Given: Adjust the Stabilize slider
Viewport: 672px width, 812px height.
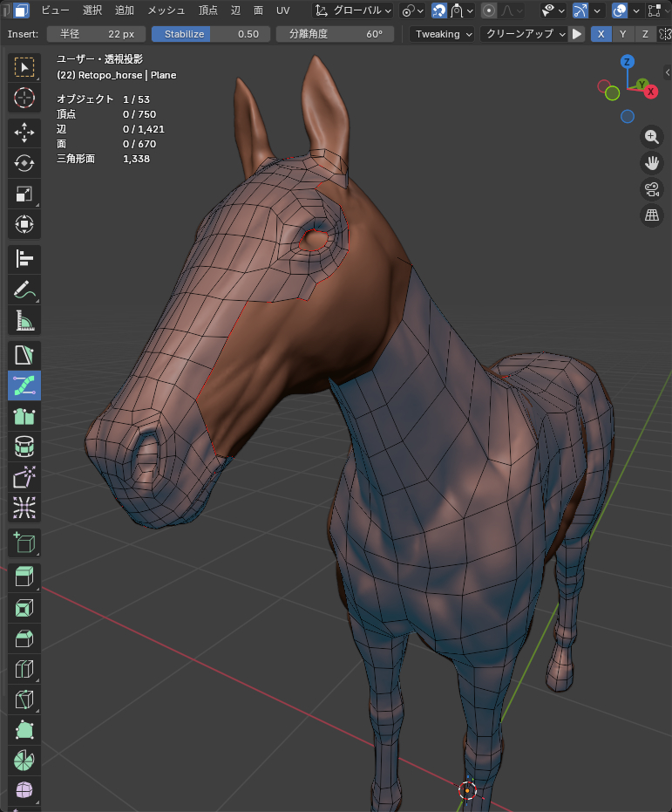Looking at the screenshot, I should click(209, 34).
